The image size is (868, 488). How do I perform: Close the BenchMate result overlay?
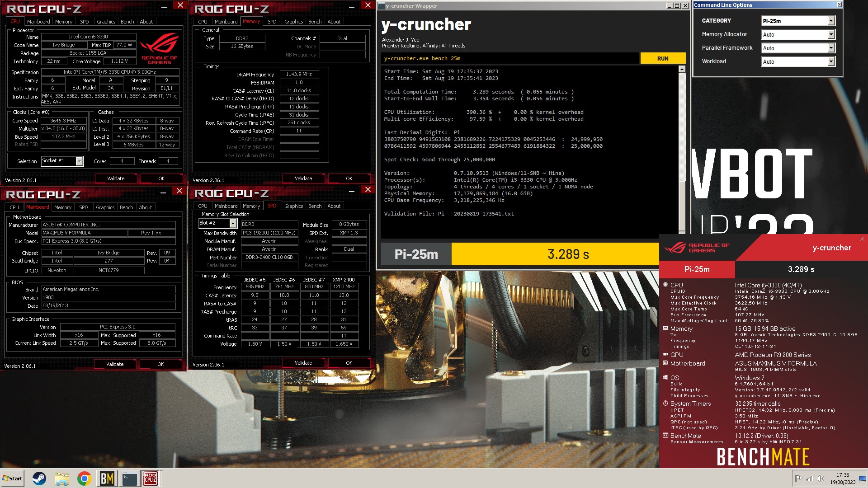(x=862, y=239)
